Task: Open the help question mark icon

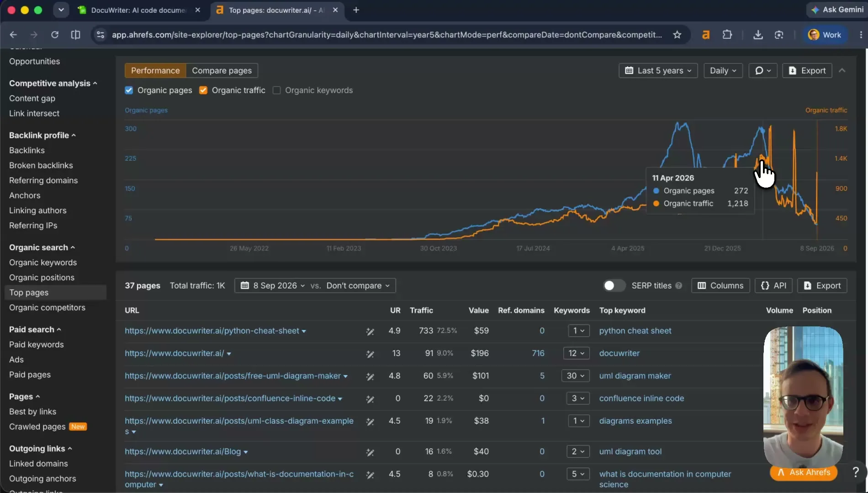Action: [x=856, y=472]
